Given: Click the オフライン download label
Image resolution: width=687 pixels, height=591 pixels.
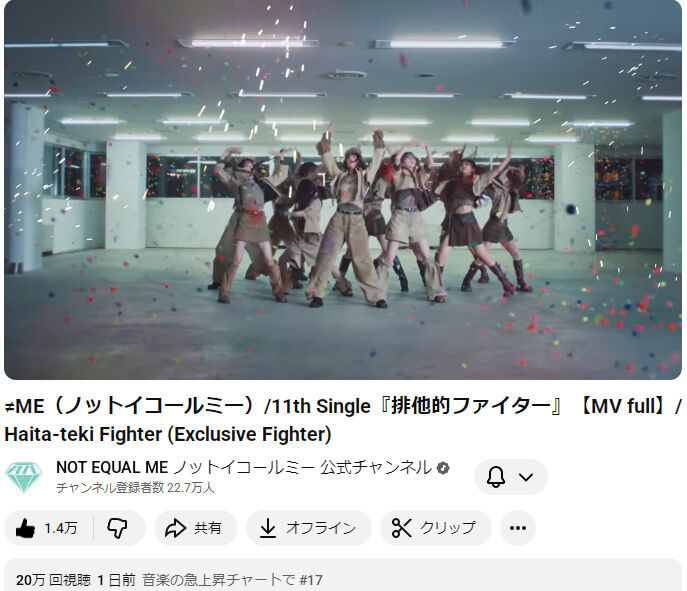Looking at the screenshot, I should click(x=321, y=528).
